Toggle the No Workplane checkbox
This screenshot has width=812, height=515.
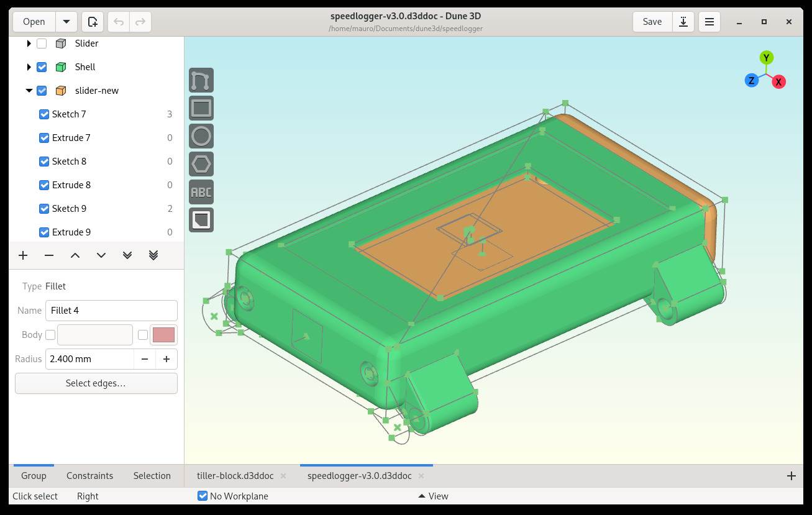coord(203,496)
